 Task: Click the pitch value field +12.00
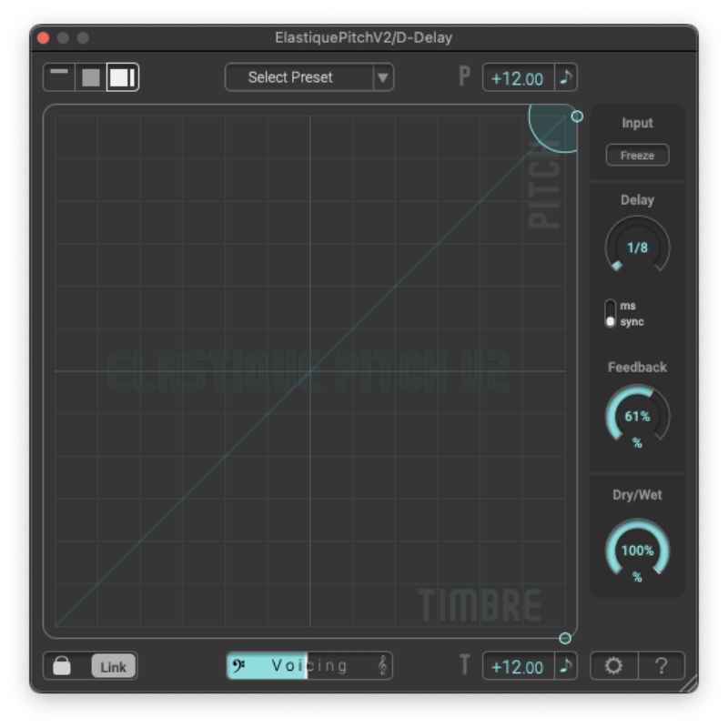(x=518, y=78)
